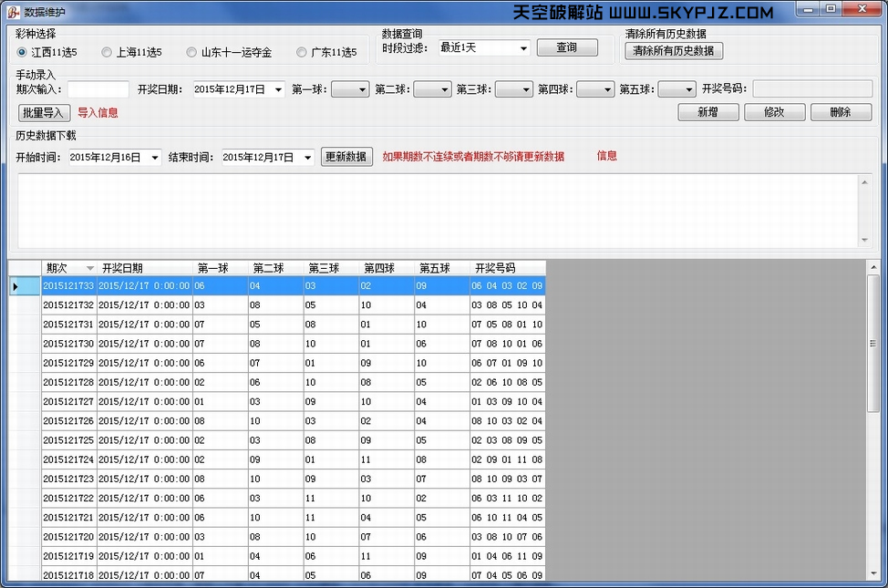Select the 上海11选5 lottery option
The height and width of the screenshot is (588, 888).
pyautogui.click(x=107, y=53)
